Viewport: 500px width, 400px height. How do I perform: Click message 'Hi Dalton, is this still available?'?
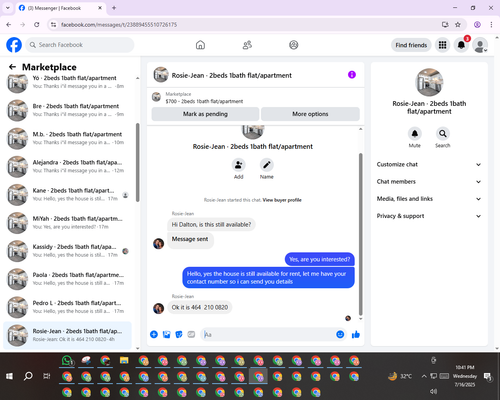[211, 225]
